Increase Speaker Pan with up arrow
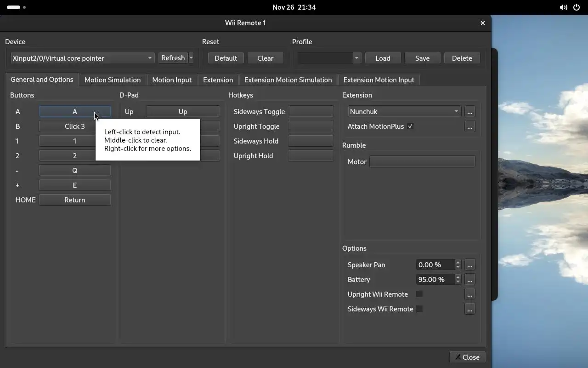Screen dimensions: 588x368 point(458,262)
